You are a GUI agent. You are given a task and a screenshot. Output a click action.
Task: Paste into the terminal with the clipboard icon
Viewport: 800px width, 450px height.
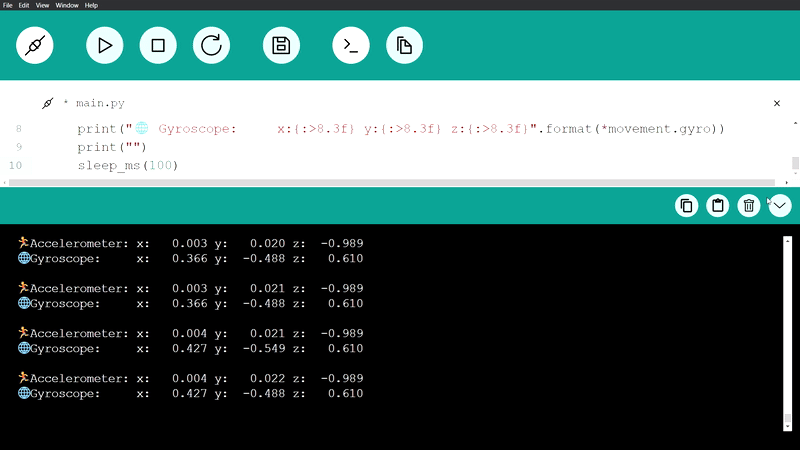[x=717, y=206]
